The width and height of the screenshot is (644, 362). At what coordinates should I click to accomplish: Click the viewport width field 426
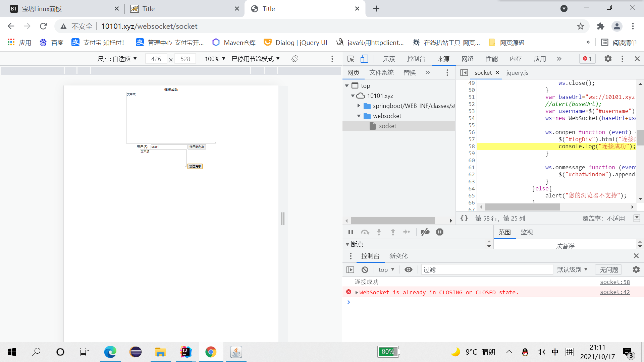pos(156,59)
